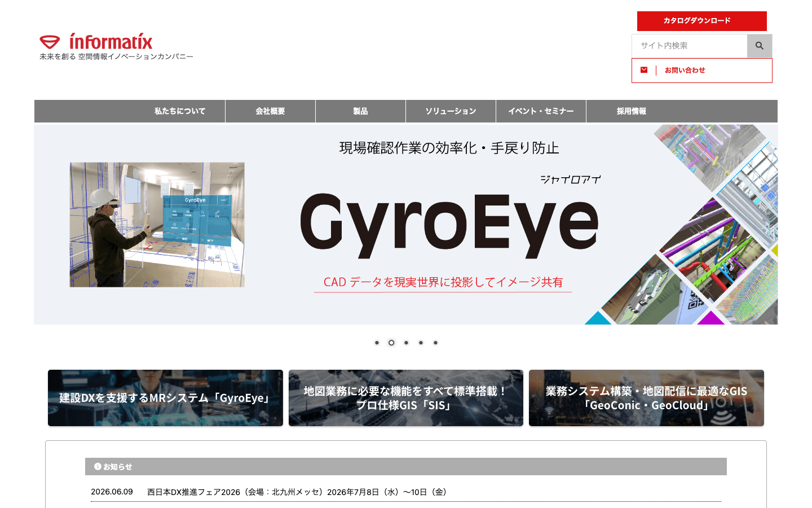812x508 pixels.
Task: Click the 2026.06.09 news date
Action: [112, 492]
